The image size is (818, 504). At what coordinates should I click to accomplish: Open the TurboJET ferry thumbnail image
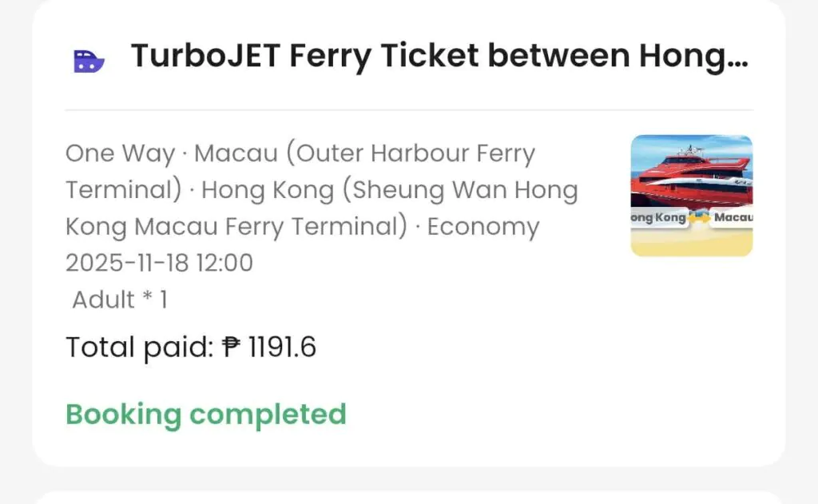692,196
